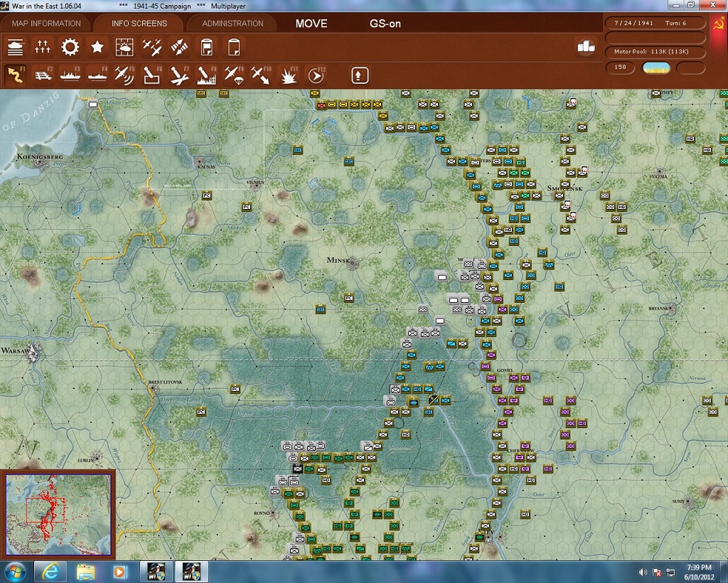Open the Windows Start button
This screenshot has width=728, height=583.
(14, 572)
